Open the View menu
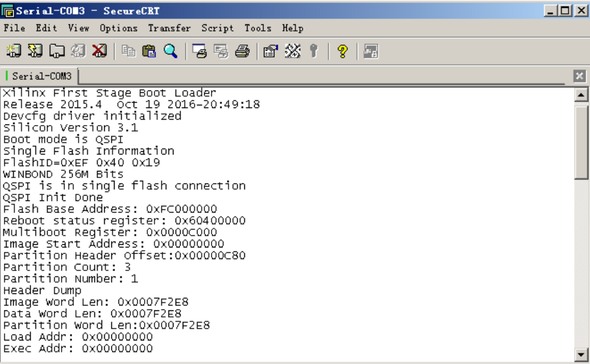Screen dimensions: 590x364 pos(79,28)
